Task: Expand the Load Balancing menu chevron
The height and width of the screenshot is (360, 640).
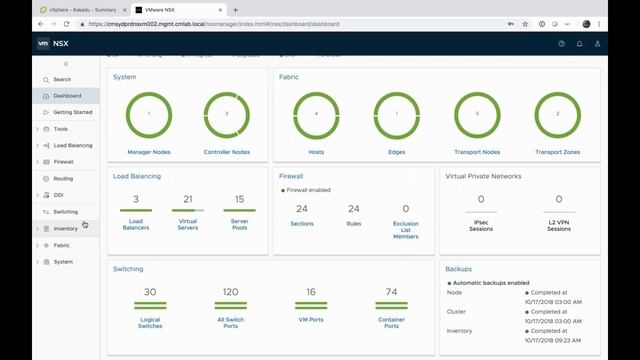Action: (x=38, y=145)
